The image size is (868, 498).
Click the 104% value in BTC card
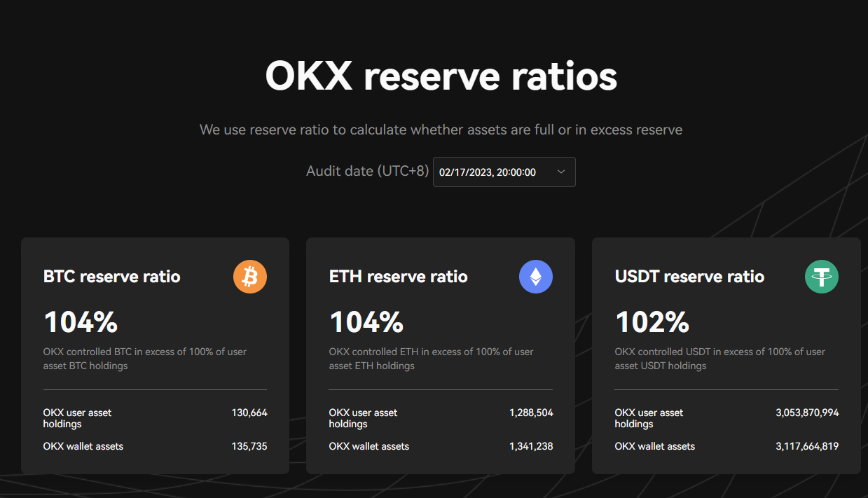(81, 322)
